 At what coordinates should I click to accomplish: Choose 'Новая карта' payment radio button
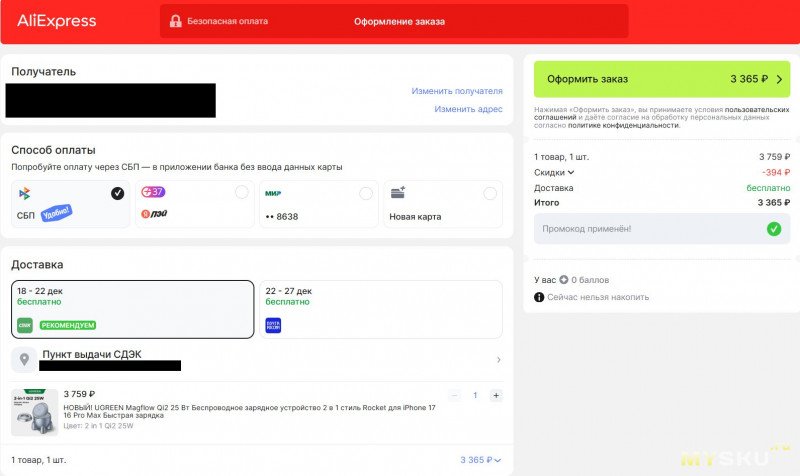(x=488, y=193)
